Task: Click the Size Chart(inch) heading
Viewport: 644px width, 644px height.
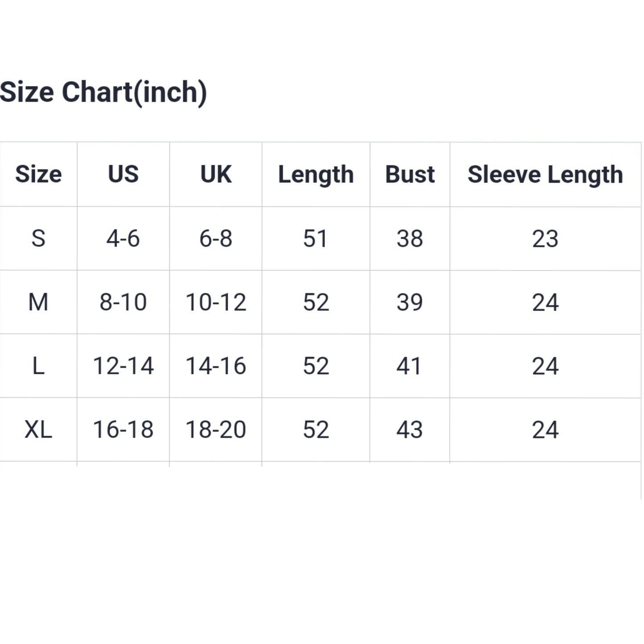Action: pyautogui.click(x=103, y=92)
